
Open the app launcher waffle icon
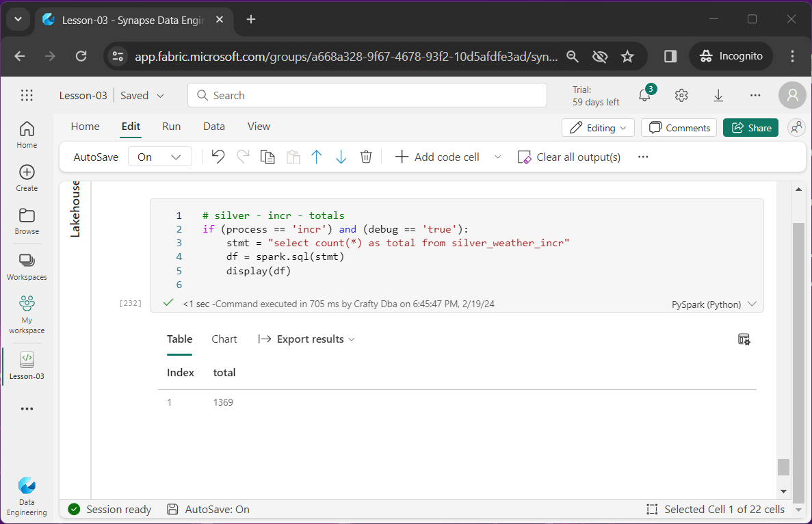[27, 95]
